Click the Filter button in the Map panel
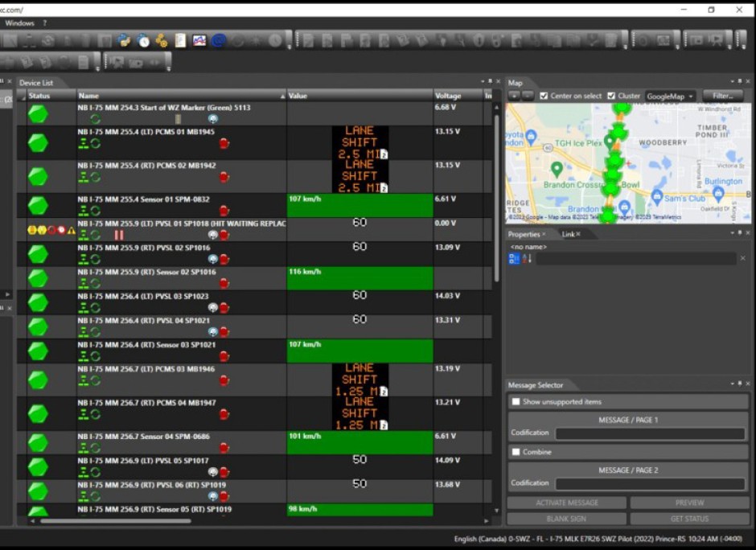Image resolution: width=756 pixels, height=550 pixels. [722, 95]
